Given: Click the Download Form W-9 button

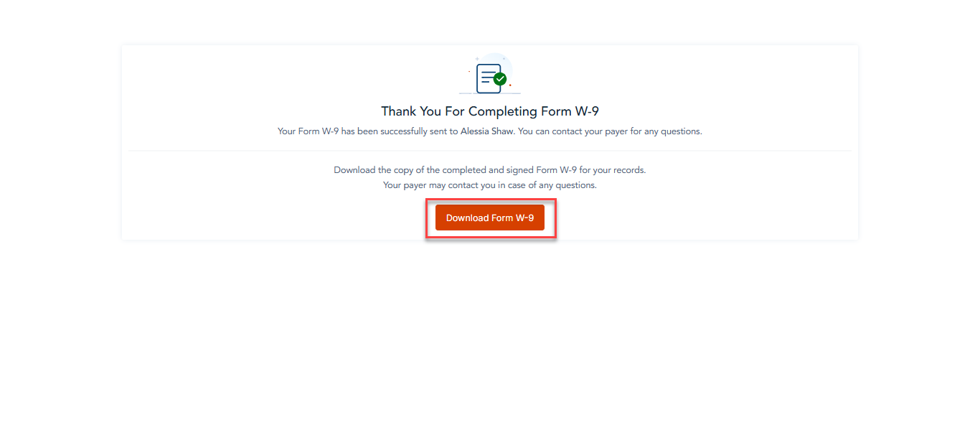Looking at the screenshot, I should pos(490,218).
